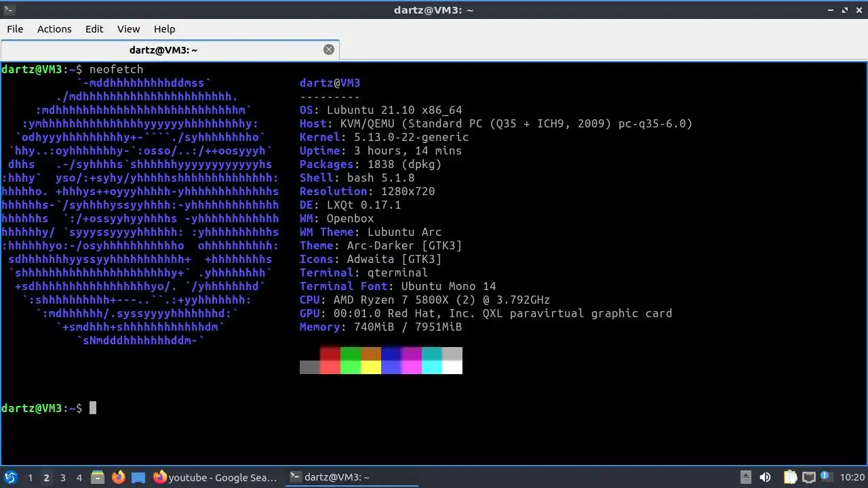
Task: Click the bright cyan swatch in bottom row
Action: click(432, 367)
